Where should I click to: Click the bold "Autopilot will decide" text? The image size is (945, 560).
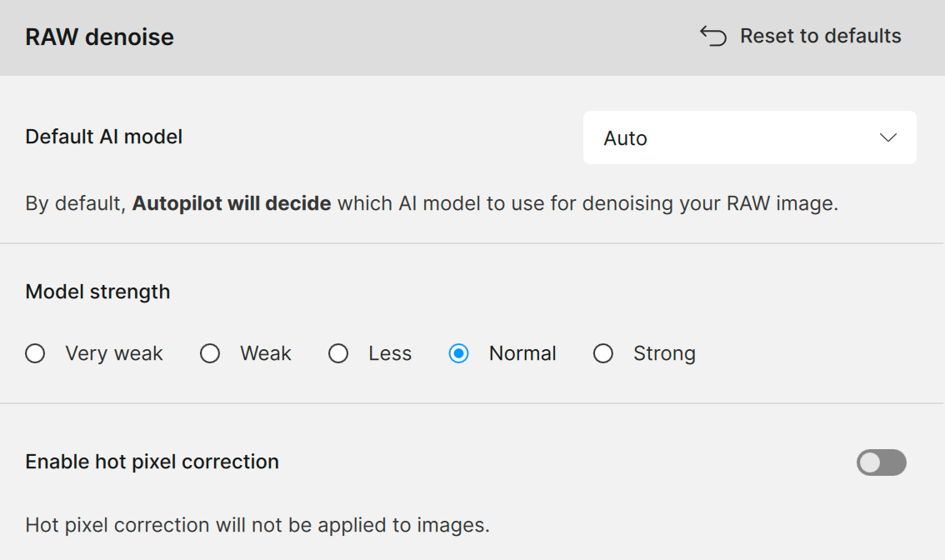pyautogui.click(x=232, y=203)
